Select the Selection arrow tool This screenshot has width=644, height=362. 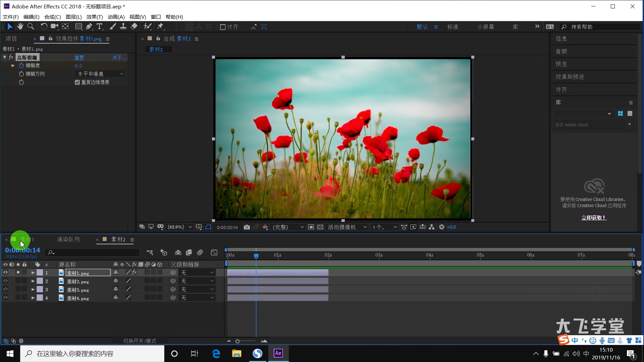[x=10, y=26]
